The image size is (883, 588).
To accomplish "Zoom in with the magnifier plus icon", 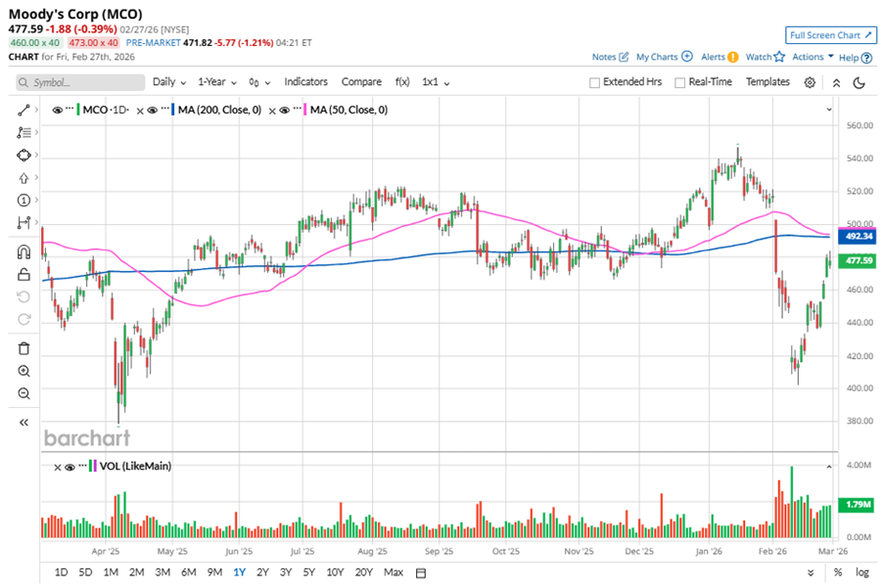I will [24, 372].
